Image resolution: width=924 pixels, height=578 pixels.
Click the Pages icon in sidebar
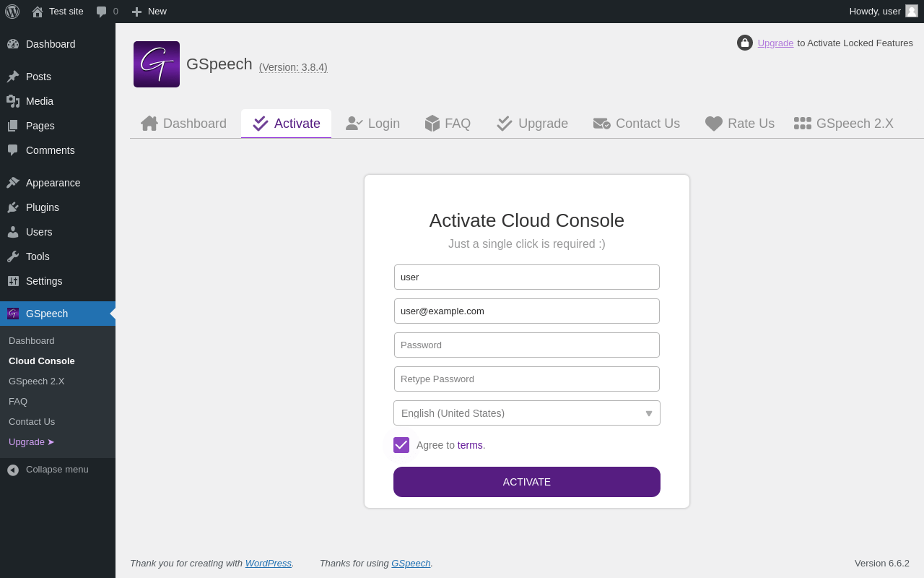point(13,126)
